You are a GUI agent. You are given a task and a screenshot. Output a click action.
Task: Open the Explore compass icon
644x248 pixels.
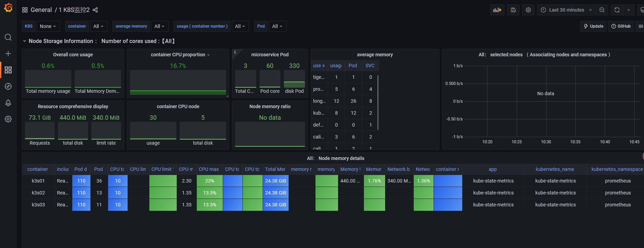tap(8, 86)
